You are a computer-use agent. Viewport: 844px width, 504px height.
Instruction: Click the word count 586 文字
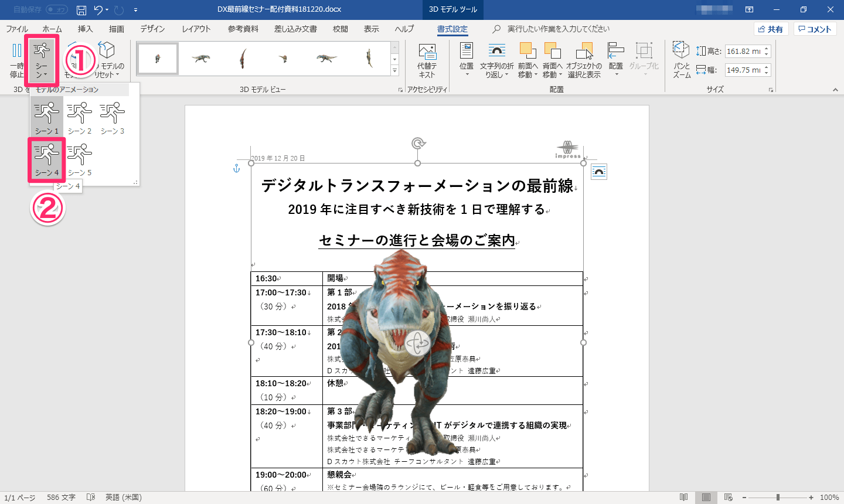pyautogui.click(x=61, y=498)
